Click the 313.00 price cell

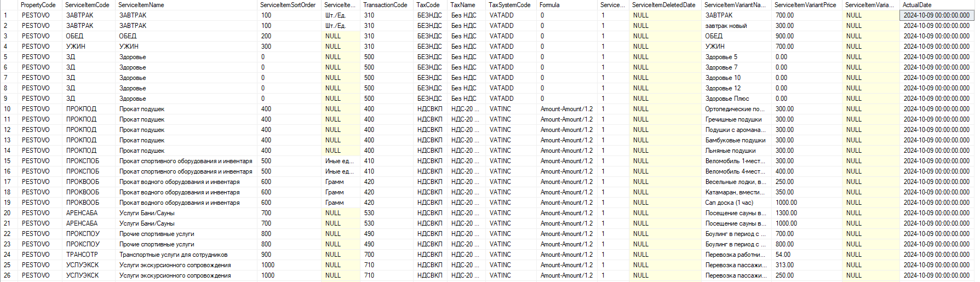click(x=784, y=265)
